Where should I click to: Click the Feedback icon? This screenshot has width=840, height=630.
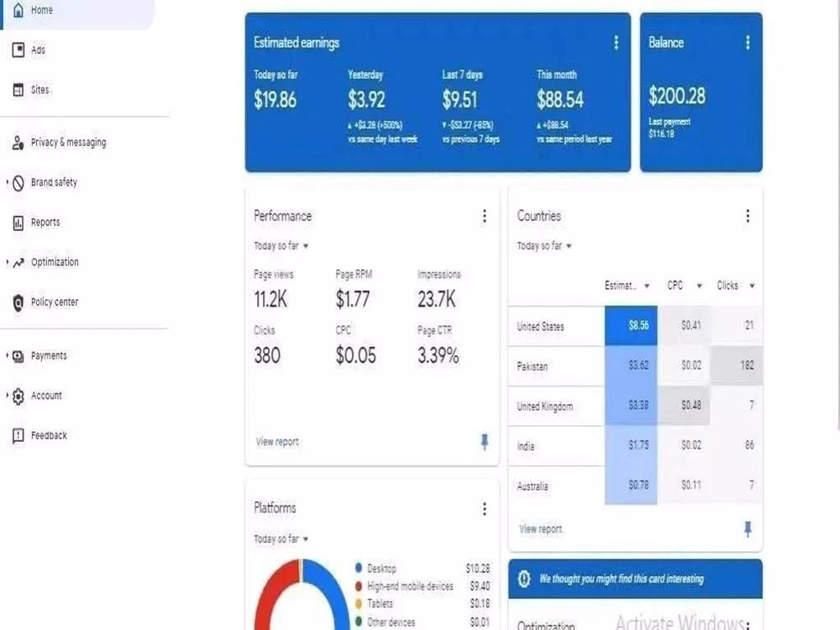pyautogui.click(x=18, y=435)
